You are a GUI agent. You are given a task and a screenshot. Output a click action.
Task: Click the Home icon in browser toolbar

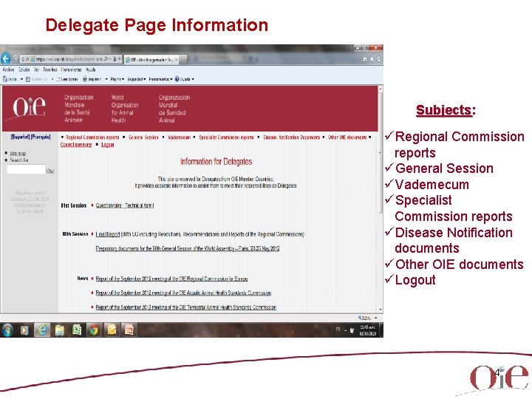(365, 59)
